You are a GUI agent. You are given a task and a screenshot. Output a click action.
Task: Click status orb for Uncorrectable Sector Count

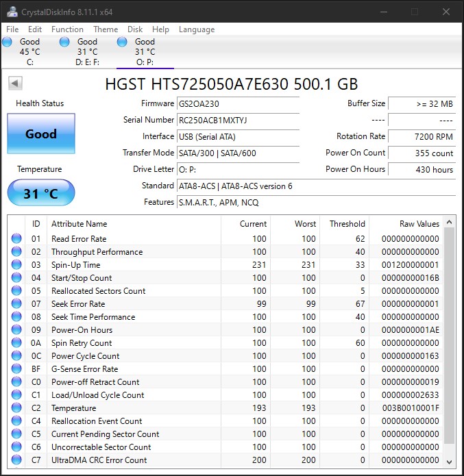(16, 447)
